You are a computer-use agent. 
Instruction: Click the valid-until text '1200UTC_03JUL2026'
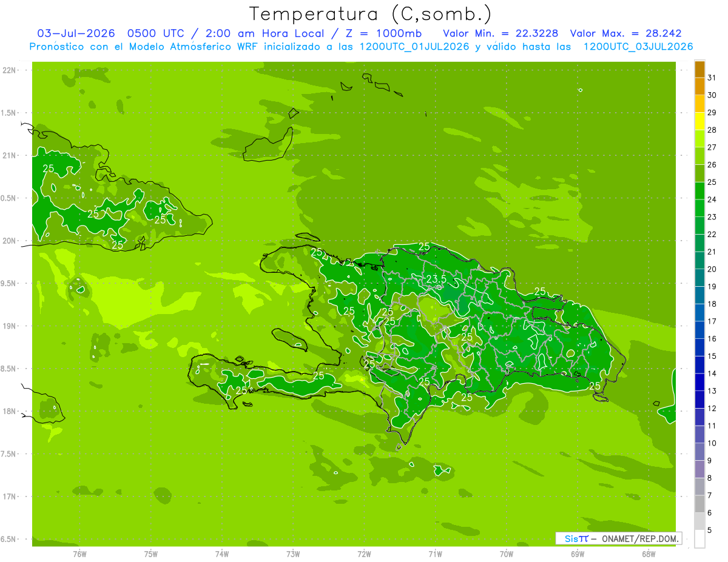pos(638,47)
